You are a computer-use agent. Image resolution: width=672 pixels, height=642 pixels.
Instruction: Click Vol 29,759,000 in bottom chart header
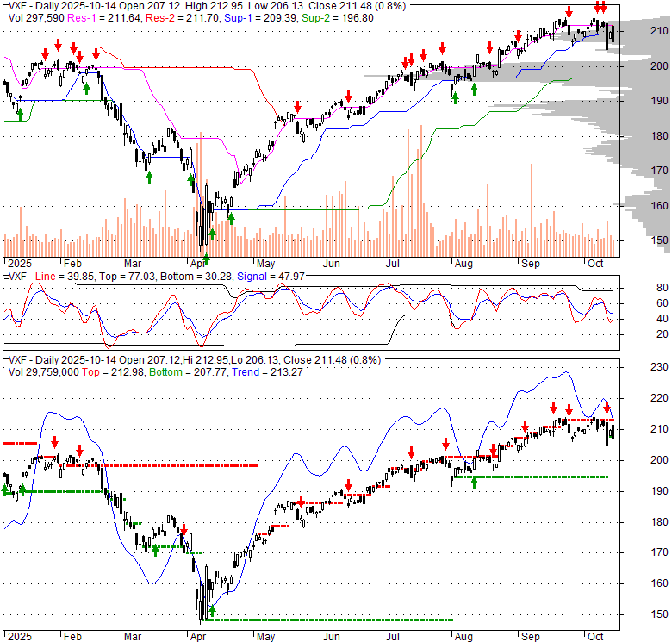coord(44,372)
